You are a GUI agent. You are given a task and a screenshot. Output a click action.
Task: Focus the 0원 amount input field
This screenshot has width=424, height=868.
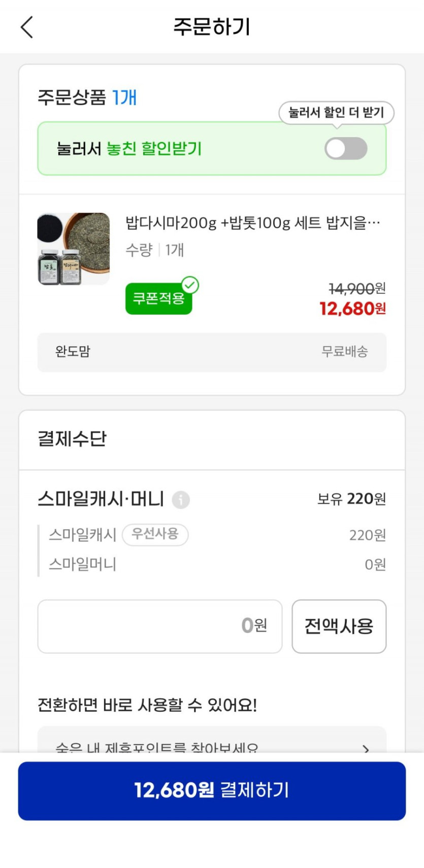159,626
